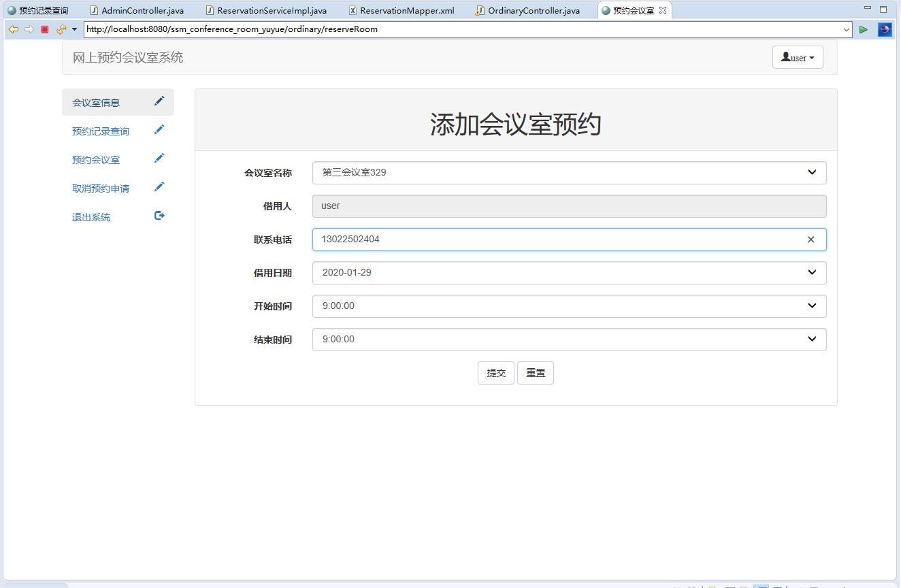Stop page loading with the red square icon
Image resolution: width=901 pixels, height=588 pixels.
(43, 29)
